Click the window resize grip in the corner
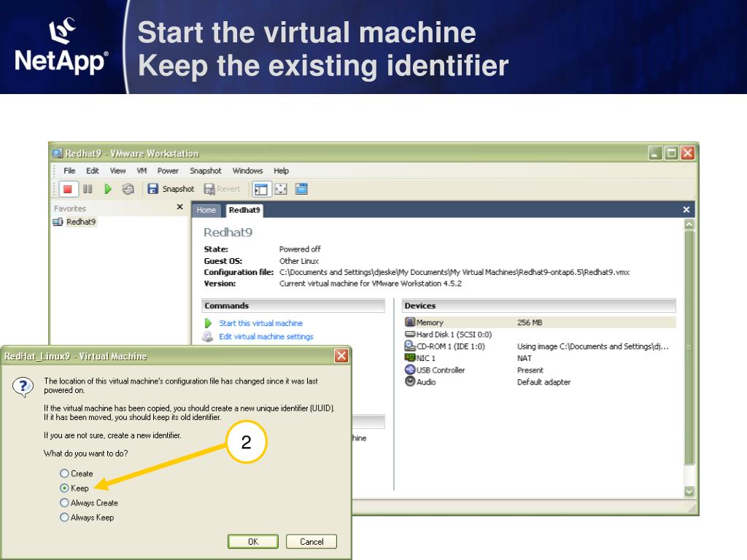747x560 pixels. coord(693,510)
